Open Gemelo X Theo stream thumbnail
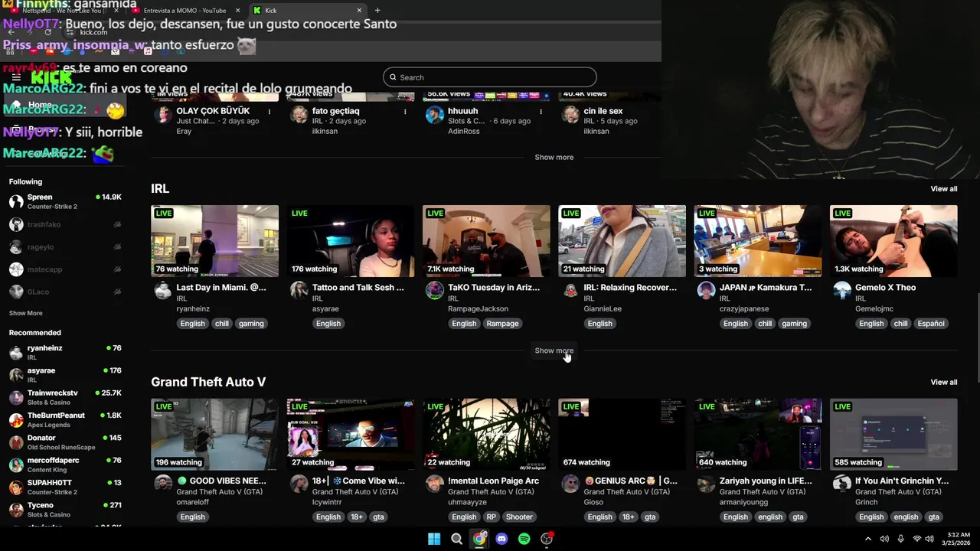 (x=893, y=241)
